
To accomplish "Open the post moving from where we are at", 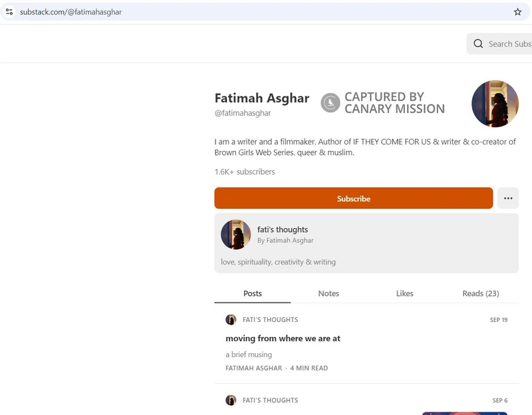I will click(283, 338).
